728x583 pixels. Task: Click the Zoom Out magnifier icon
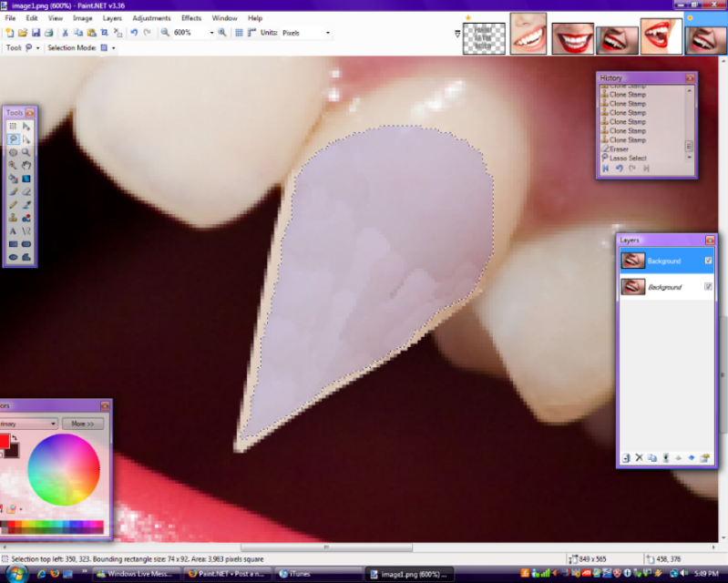[165, 33]
